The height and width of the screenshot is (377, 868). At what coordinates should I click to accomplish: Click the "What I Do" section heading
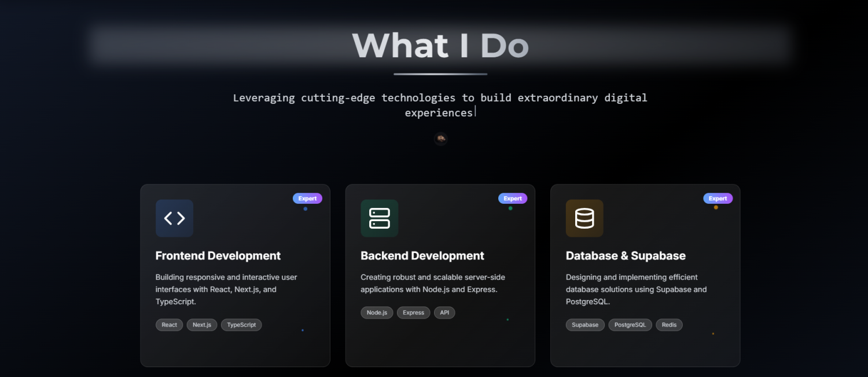tap(440, 45)
